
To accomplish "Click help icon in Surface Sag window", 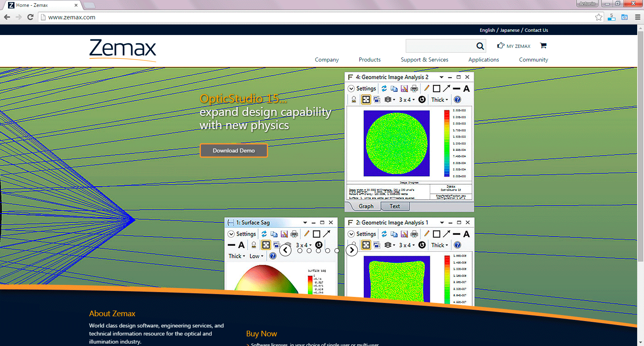I will tap(273, 256).
